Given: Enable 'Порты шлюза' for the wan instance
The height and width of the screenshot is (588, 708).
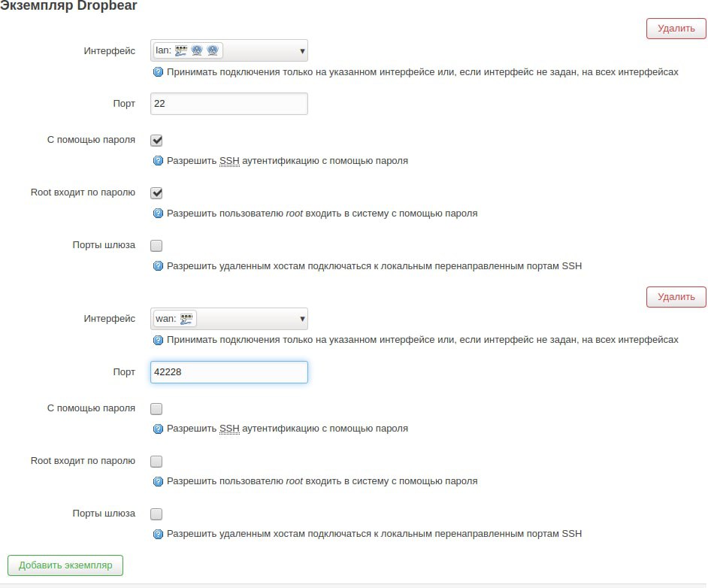Looking at the screenshot, I should (x=156, y=514).
